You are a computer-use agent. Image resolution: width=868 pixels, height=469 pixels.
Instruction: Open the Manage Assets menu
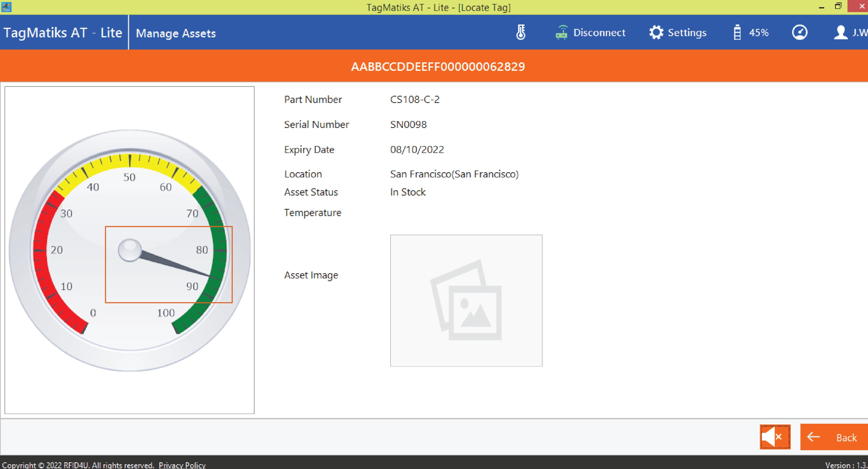click(175, 33)
